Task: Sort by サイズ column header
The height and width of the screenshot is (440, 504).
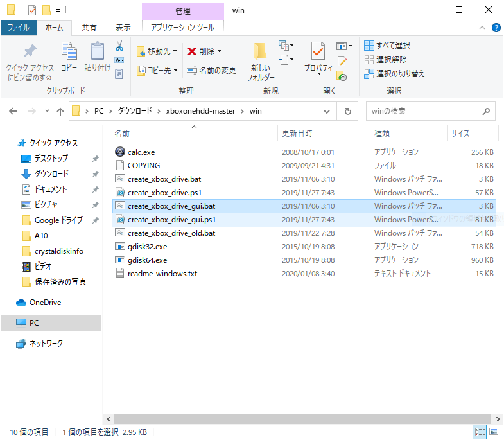Action: tap(472, 134)
